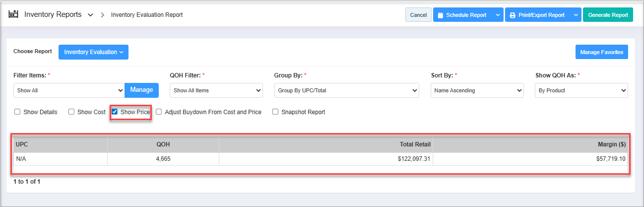The height and width of the screenshot is (207, 644).
Task: Open the Inventory Evaluation report chooser
Action: [93, 52]
